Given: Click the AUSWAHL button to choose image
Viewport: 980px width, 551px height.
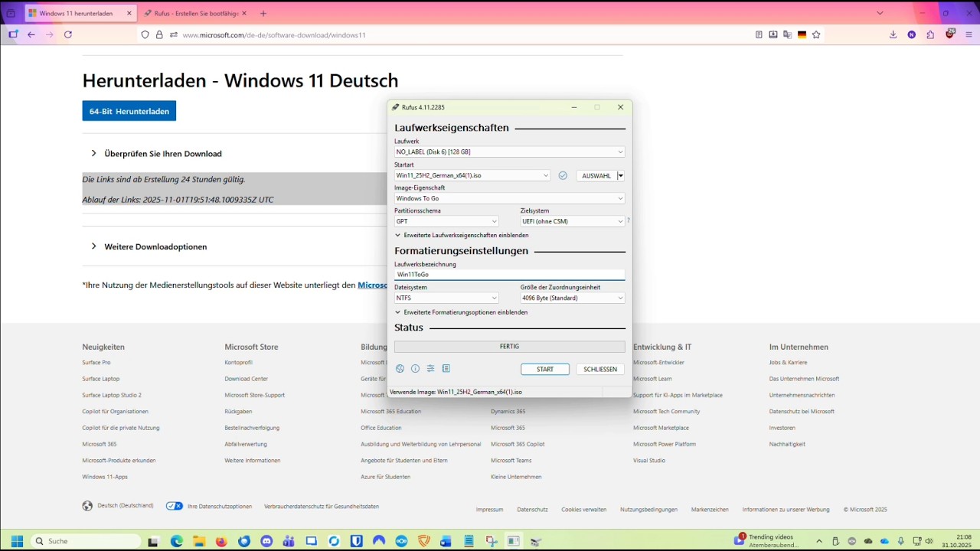Looking at the screenshot, I should pos(596,175).
